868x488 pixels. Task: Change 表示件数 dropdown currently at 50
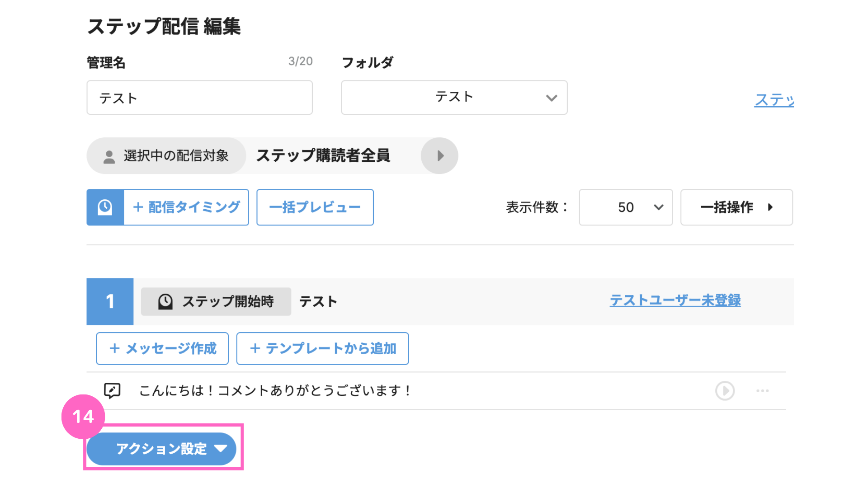point(626,207)
